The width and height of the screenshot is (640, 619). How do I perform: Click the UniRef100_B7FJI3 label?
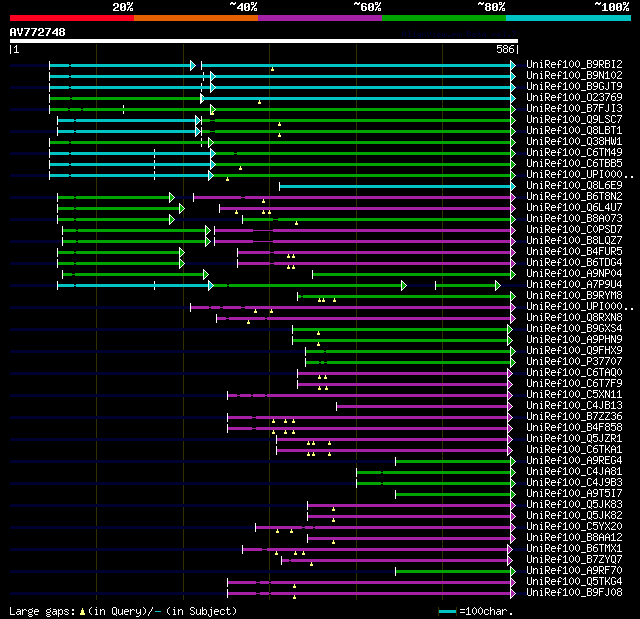574,109
